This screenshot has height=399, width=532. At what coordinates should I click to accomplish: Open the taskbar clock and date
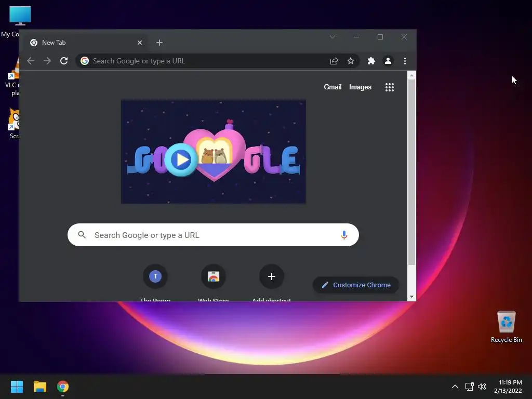(508, 387)
